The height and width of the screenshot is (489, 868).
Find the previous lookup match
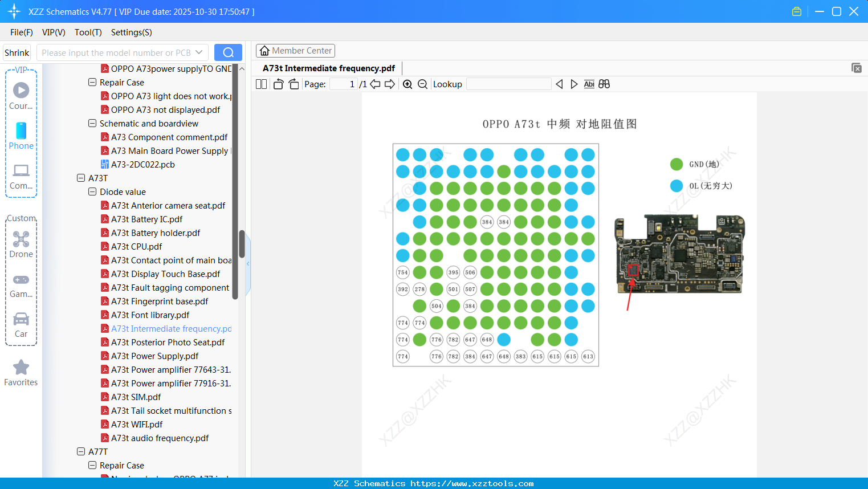559,84
